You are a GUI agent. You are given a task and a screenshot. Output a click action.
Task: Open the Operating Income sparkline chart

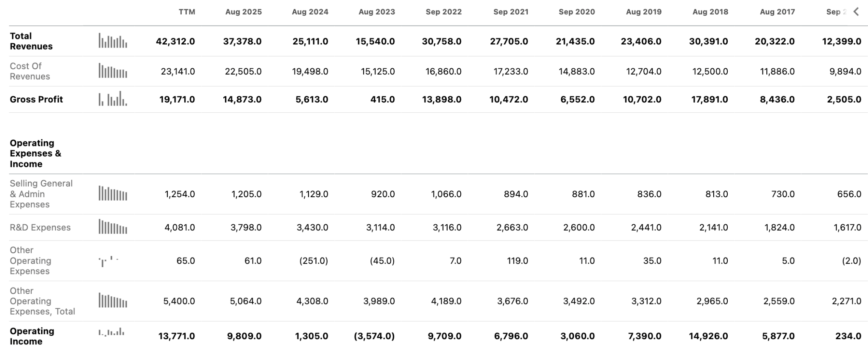(x=111, y=332)
